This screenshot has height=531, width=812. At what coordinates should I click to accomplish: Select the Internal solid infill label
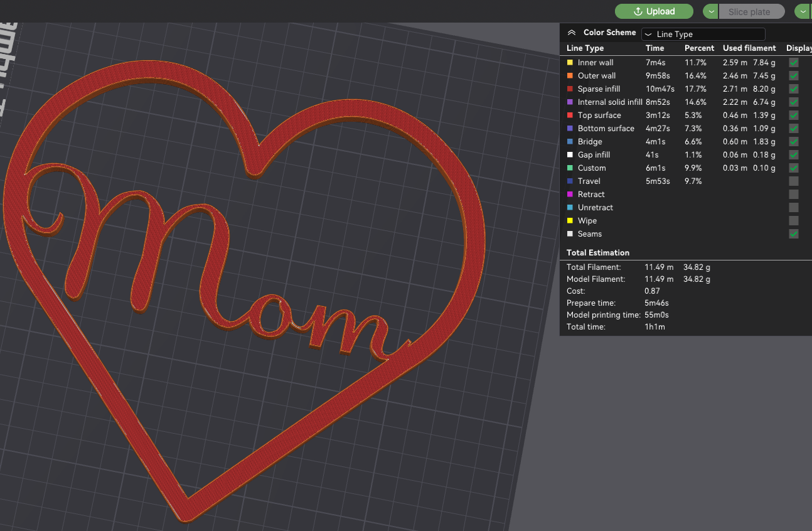click(x=610, y=102)
